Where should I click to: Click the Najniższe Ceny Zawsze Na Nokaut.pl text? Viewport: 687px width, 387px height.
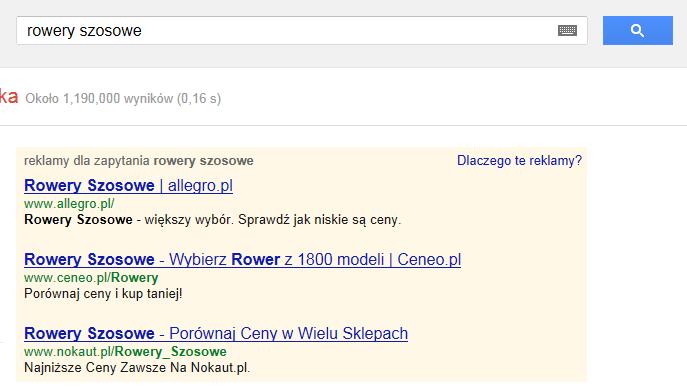click(137, 367)
